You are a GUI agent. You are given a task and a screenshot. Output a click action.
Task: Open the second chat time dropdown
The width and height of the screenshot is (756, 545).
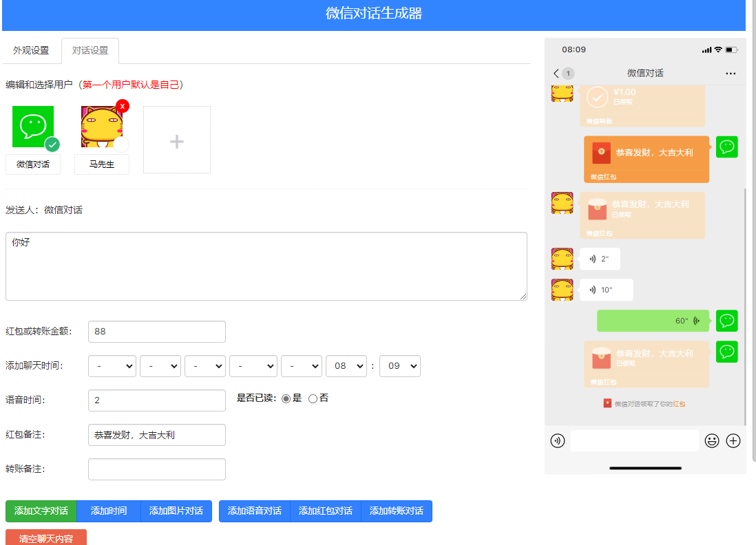(x=160, y=366)
